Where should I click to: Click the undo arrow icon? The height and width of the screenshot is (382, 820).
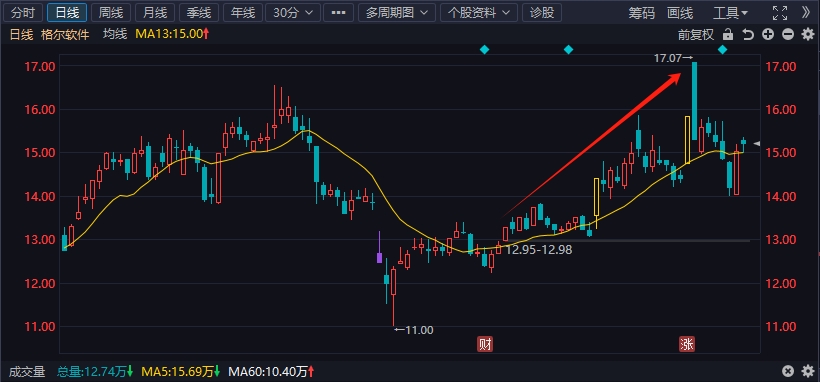tap(748, 35)
